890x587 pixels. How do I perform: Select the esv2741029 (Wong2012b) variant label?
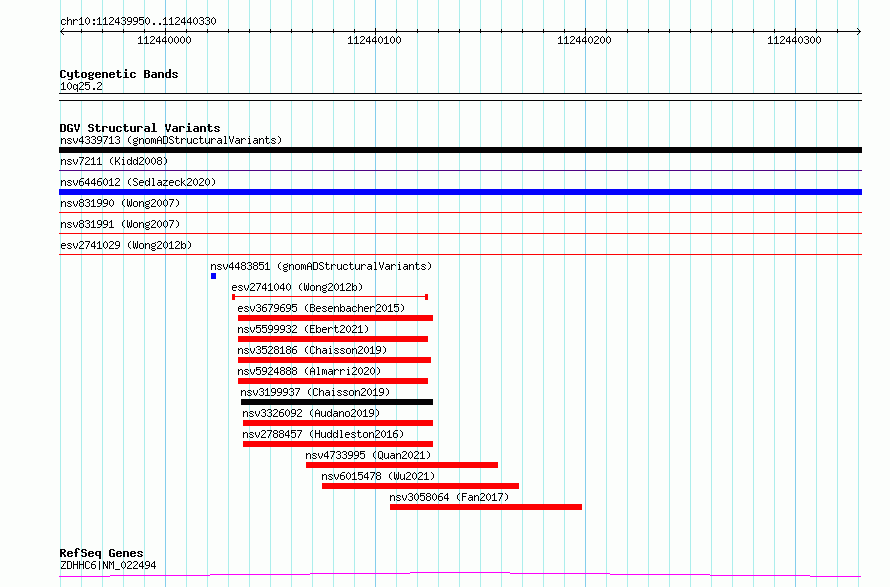125,245
